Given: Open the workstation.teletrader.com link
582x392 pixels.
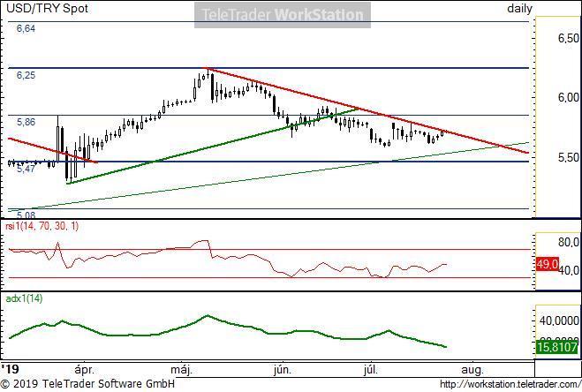Looking at the screenshot, I should (510, 384).
